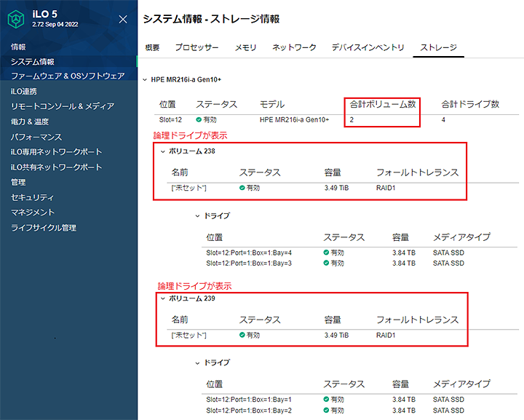This screenshot has height=420, width=524.
Task: Open ファームウェア & OSソフトウェア in sidebar
Action: (68, 76)
